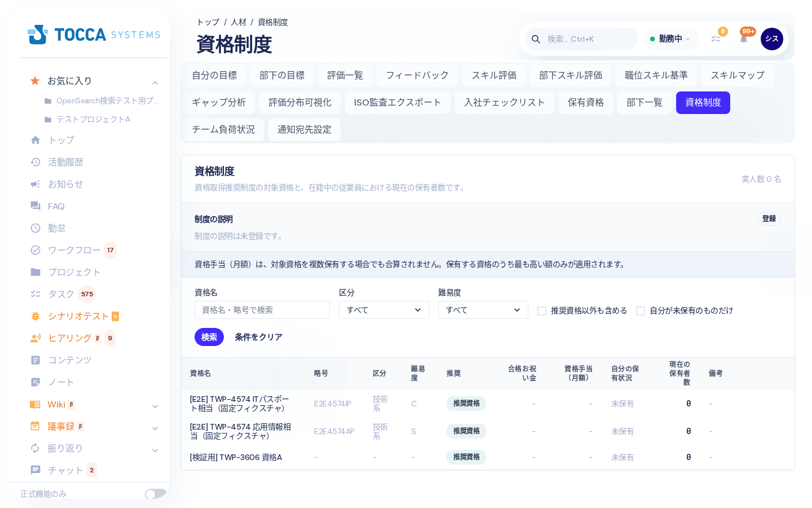The height and width of the screenshot is (508, 812).
Task: Click the 議事録 calendar icon
Action: pos(35,426)
